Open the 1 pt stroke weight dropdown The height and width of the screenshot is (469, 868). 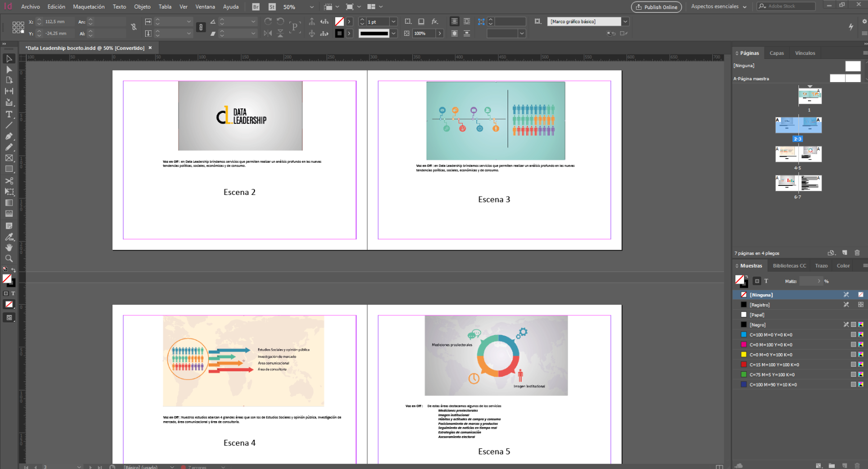(393, 22)
